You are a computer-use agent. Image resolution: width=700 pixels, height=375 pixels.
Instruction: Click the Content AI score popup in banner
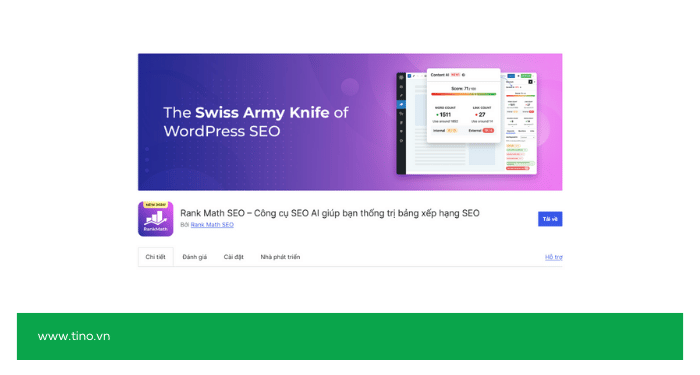click(x=463, y=105)
